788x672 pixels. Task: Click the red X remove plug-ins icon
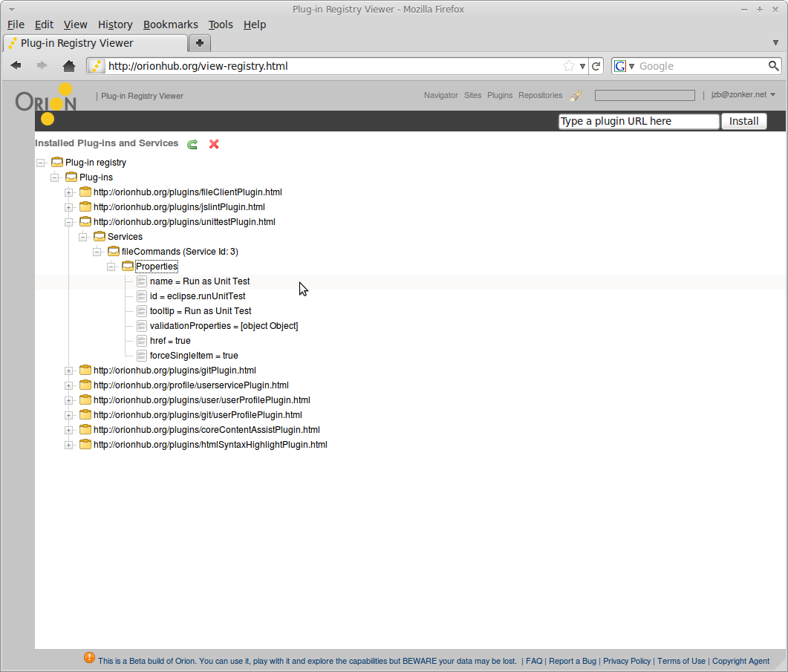pyautogui.click(x=214, y=144)
